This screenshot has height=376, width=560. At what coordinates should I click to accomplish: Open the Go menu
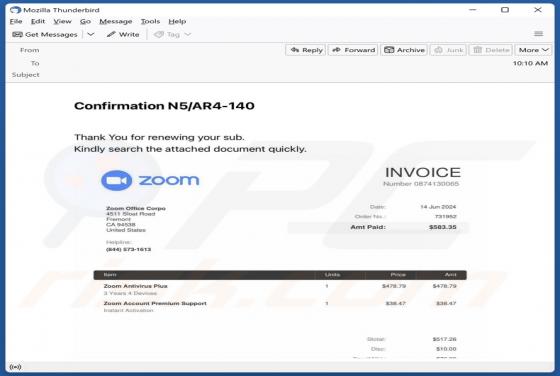(x=85, y=21)
